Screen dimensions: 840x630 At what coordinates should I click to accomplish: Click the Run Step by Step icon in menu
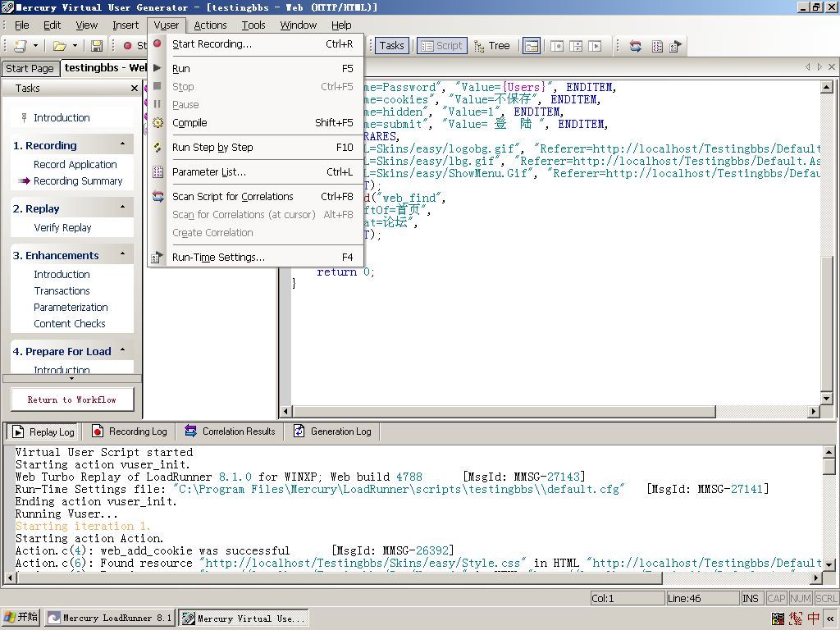pyautogui.click(x=157, y=147)
